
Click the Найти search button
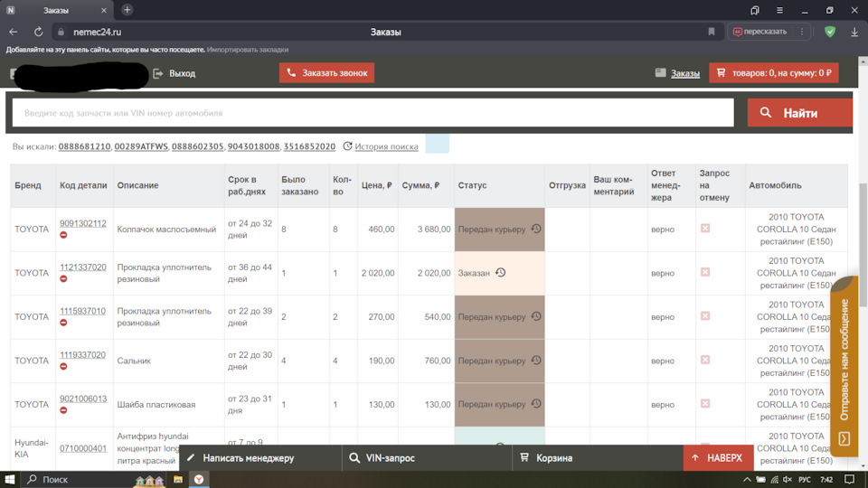click(800, 113)
